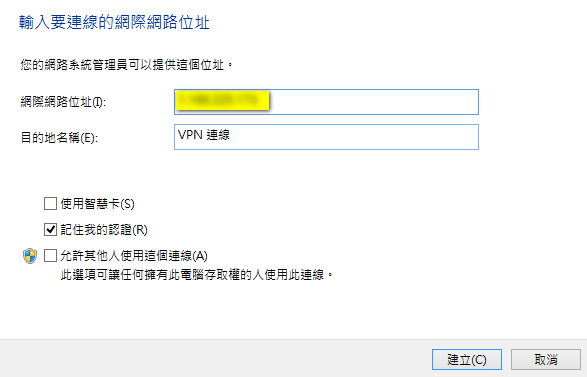Viewport: 587px width, 377px height.
Task: Click the 允許其他人使用這個連線(A) label
Action: [x=134, y=256]
